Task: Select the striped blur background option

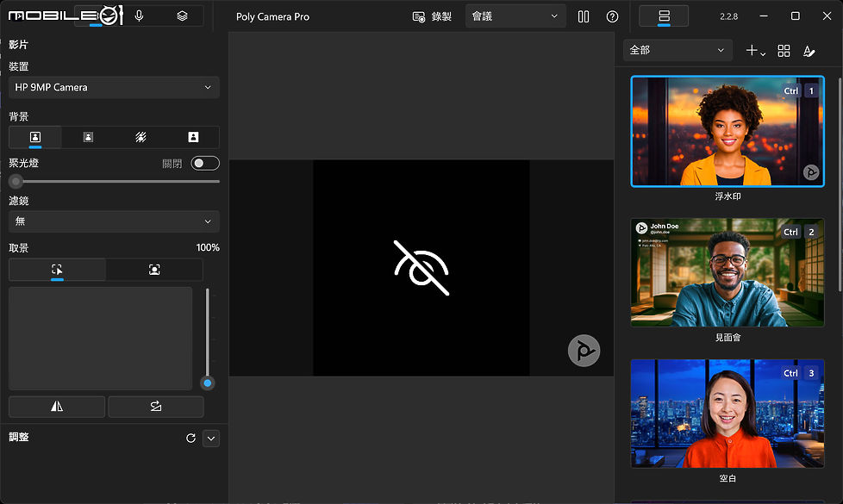Action: [x=140, y=137]
